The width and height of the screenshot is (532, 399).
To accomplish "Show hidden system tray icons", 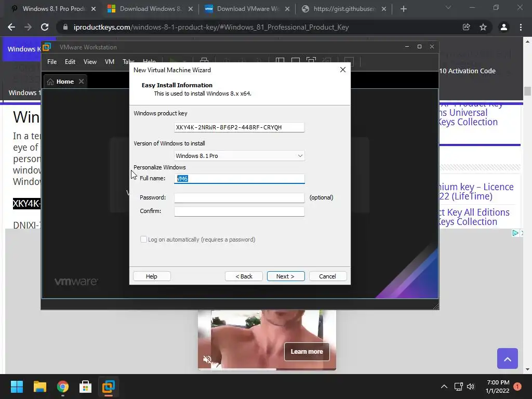I will [x=444, y=387].
